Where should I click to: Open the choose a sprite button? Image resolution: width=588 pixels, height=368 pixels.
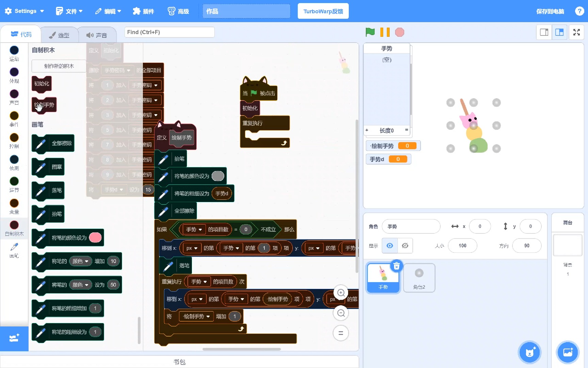pos(530,352)
